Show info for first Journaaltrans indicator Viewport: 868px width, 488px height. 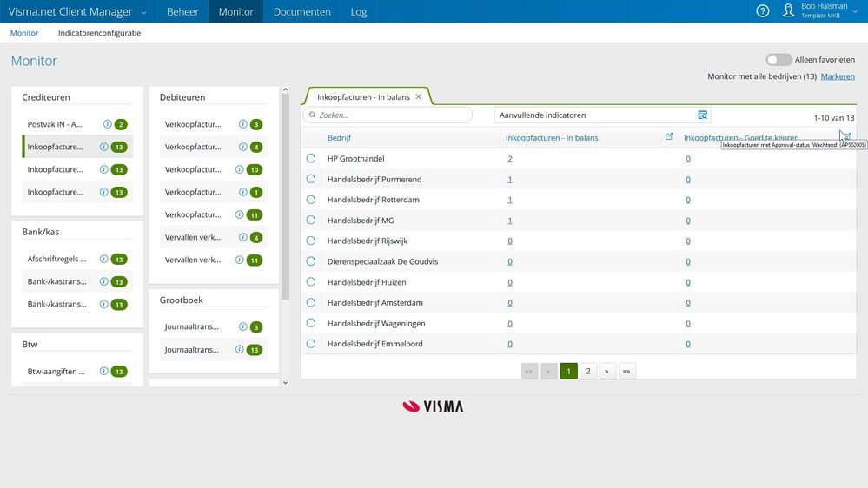242,326
